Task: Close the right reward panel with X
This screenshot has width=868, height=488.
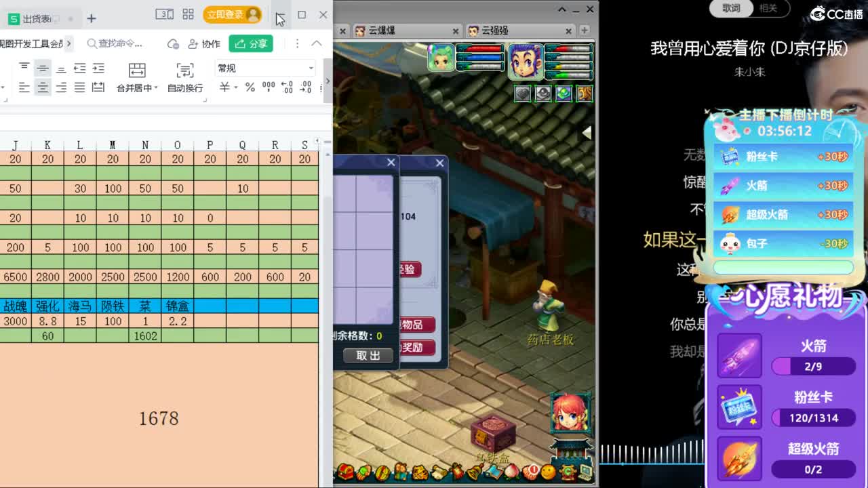Action: 439,163
